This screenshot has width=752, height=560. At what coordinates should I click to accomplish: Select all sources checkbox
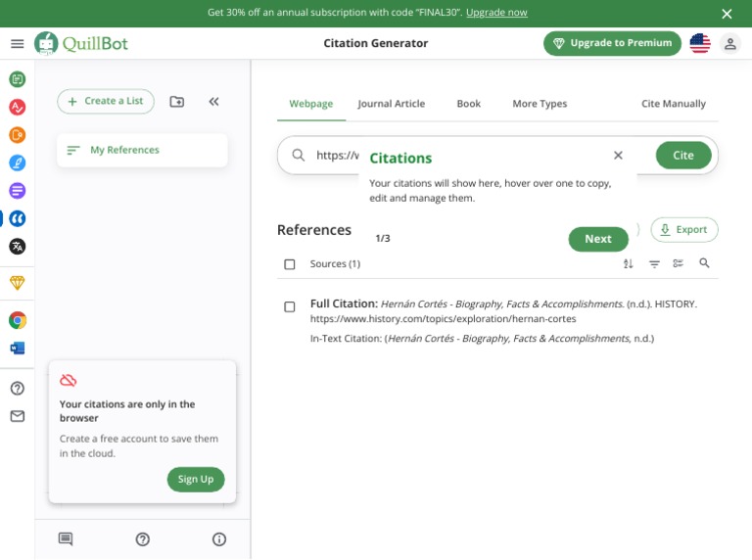[290, 264]
